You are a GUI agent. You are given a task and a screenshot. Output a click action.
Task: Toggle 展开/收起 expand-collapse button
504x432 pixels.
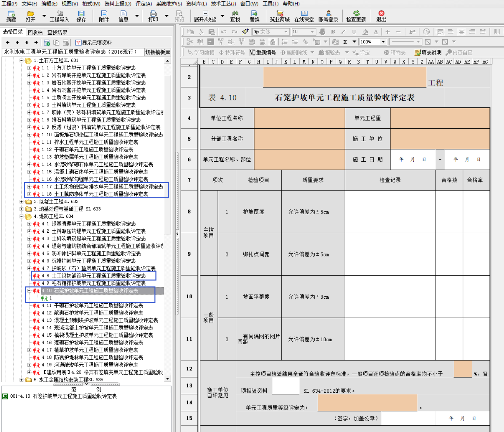pyautogui.click(x=205, y=16)
